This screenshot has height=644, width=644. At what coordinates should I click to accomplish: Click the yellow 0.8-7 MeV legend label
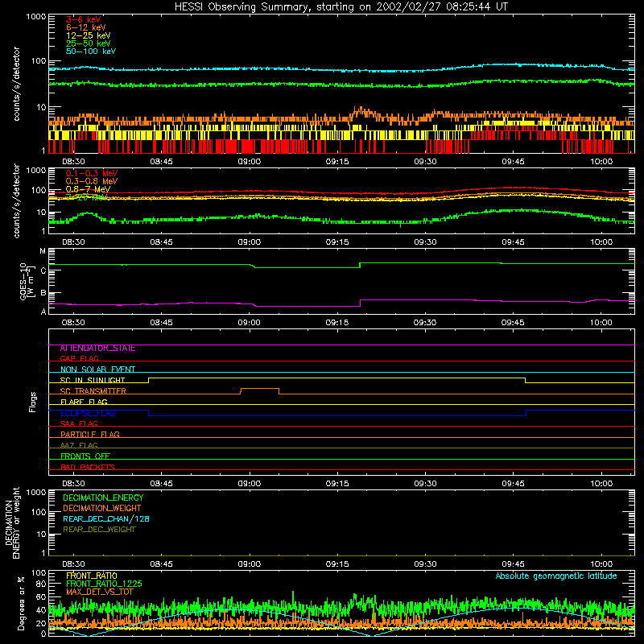pyautogui.click(x=88, y=189)
